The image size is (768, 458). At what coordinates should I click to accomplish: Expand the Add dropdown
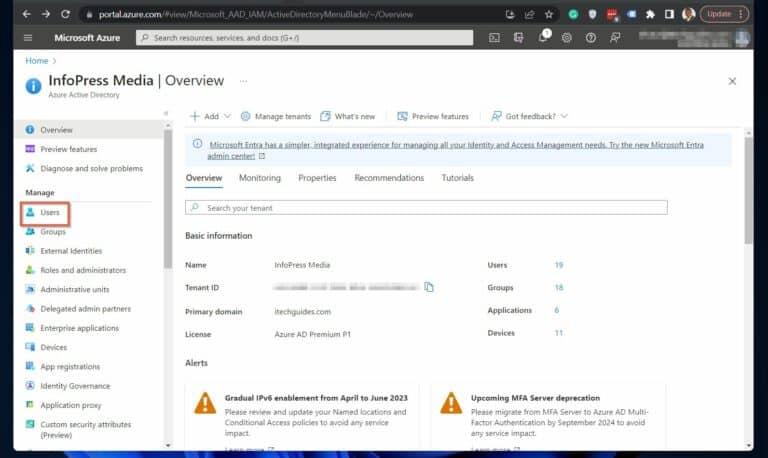[x=210, y=116]
